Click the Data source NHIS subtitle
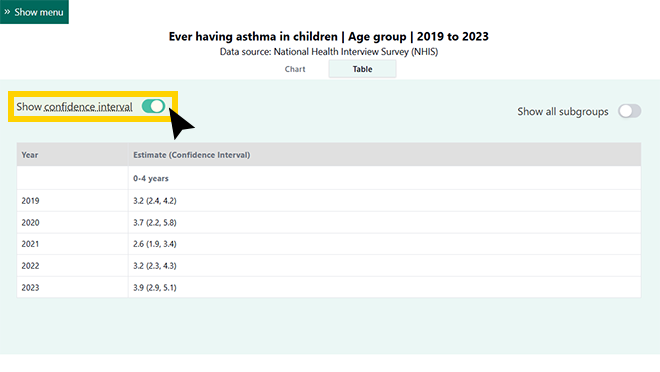Screen dimensions: 660x372 click(x=329, y=52)
